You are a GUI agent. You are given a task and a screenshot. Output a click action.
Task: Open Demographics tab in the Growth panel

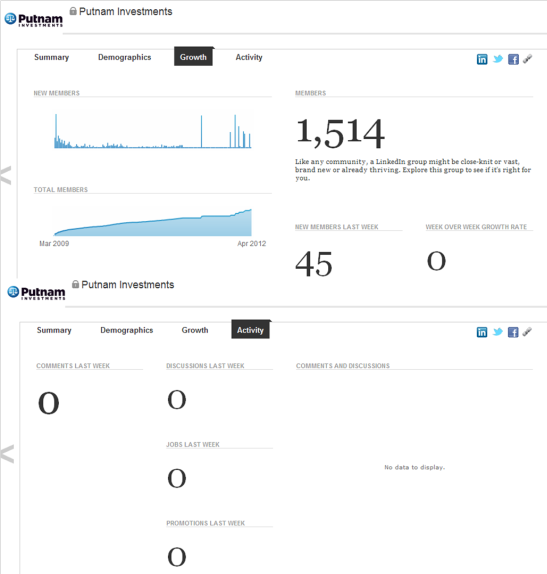[124, 57]
